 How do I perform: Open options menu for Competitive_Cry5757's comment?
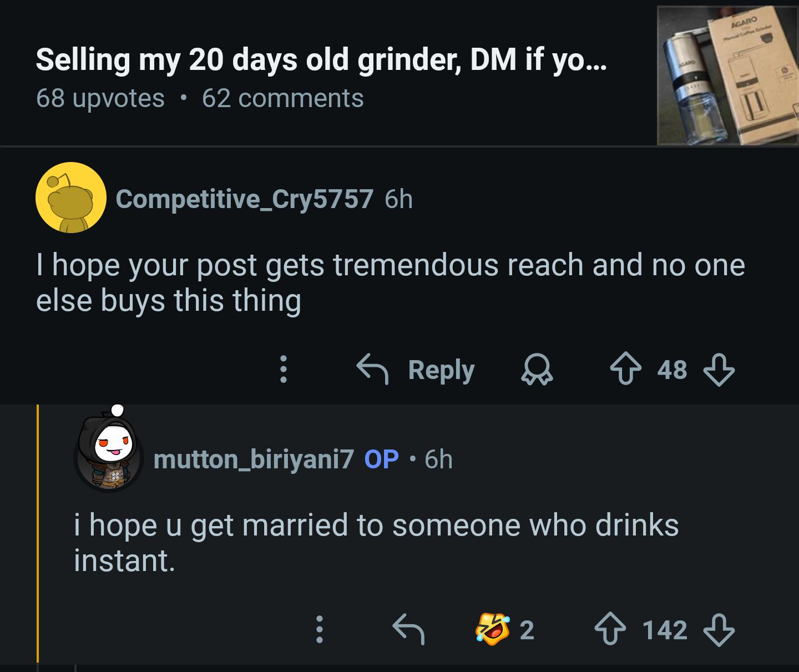283,370
